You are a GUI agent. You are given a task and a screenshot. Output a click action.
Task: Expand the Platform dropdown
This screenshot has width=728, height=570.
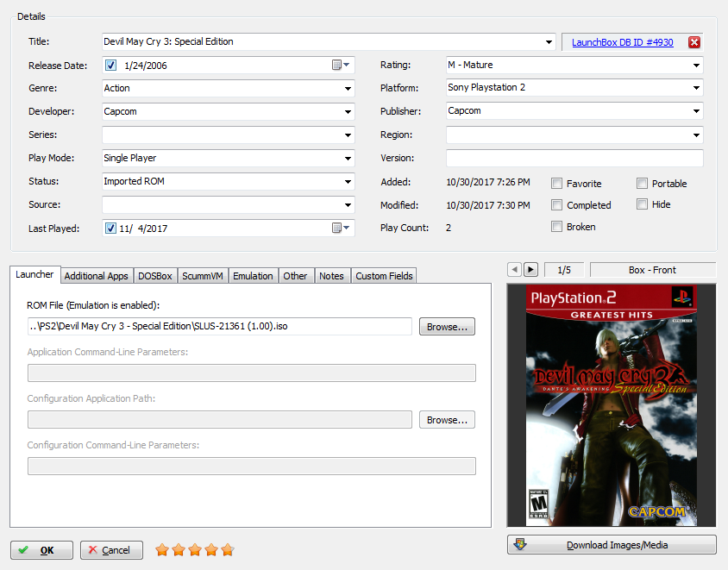point(696,87)
